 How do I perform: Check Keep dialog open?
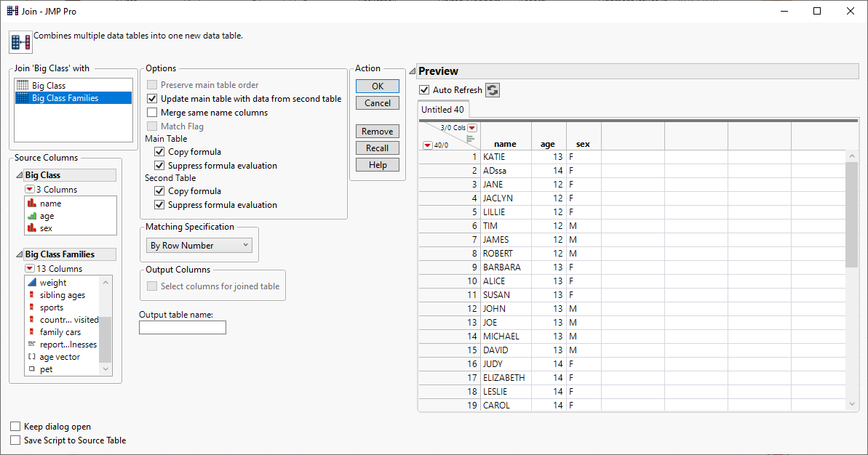16,427
